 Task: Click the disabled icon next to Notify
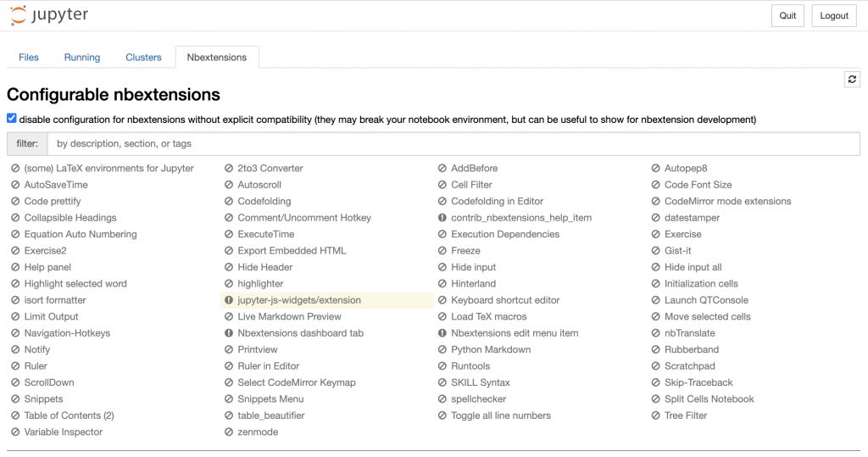pyautogui.click(x=15, y=349)
